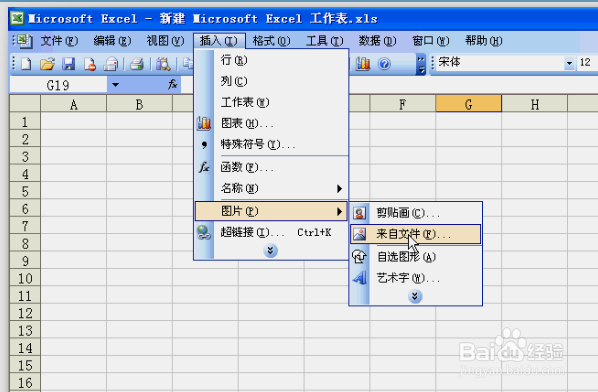Open the 数据(D) menu
The width and height of the screenshot is (598, 392).
378,41
